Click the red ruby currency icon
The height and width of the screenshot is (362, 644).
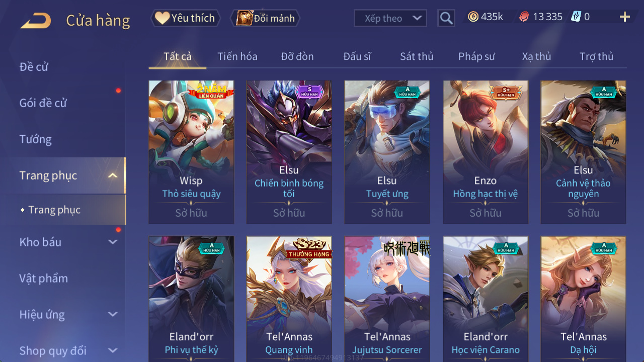pyautogui.click(x=524, y=17)
